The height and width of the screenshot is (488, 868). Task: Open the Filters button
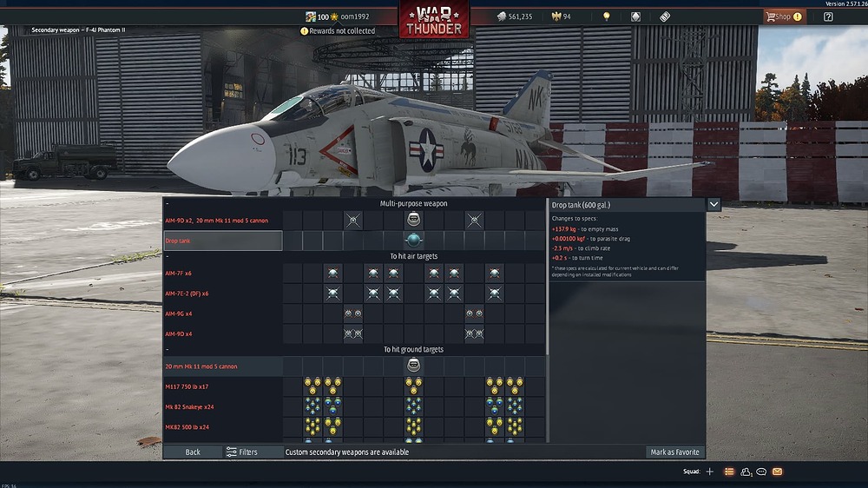[x=253, y=452]
